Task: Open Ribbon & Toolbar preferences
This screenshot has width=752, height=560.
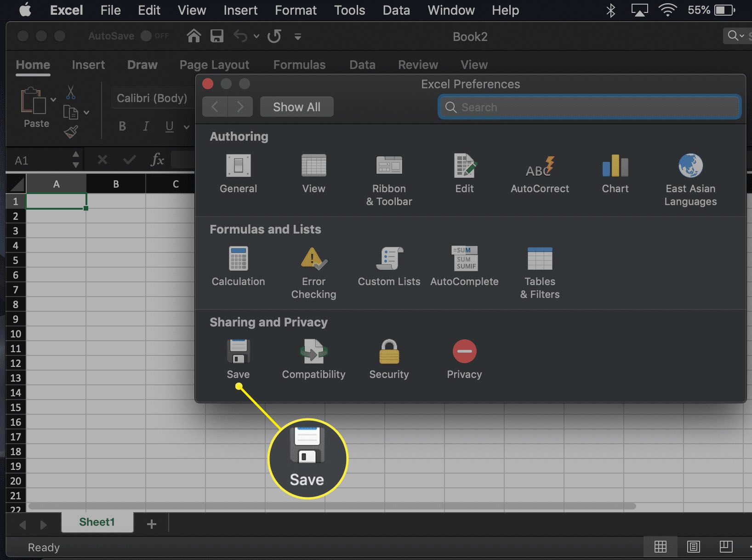Action: click(389, 180)
